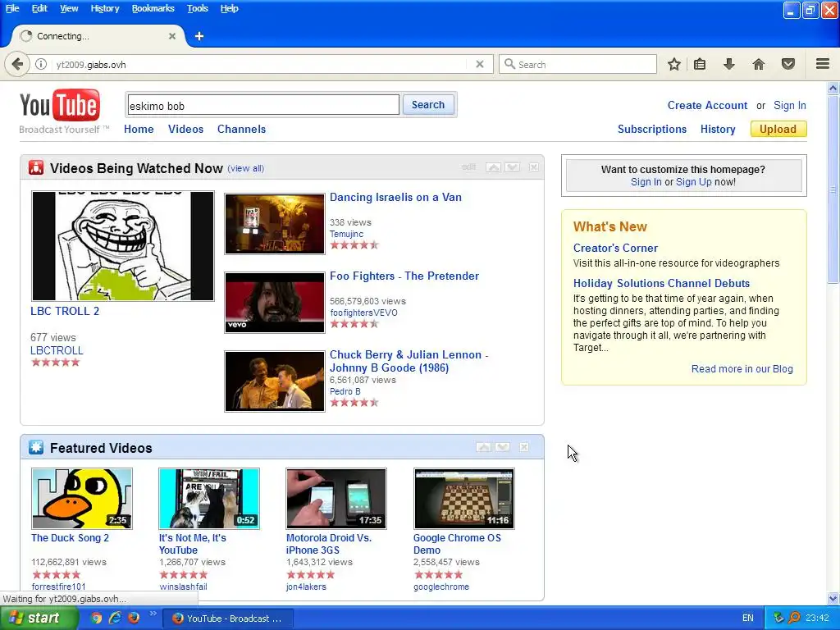Click the YouTube Search button
This screenshot has height=630, width=840.
[428, 104]
